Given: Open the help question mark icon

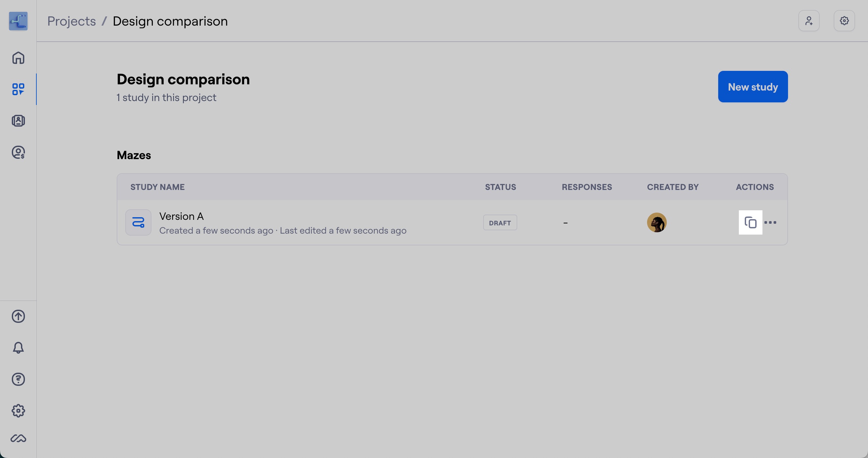Looking at the screenshot, I should (x=18, y=379).
